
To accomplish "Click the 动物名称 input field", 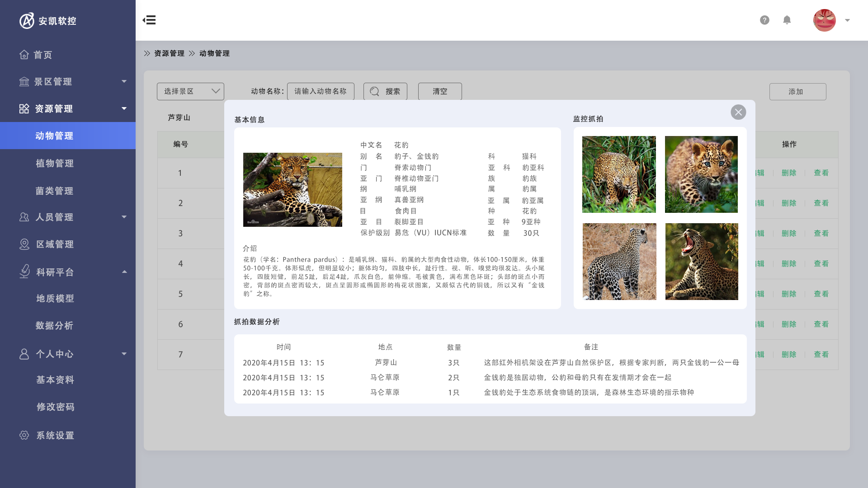I will pos(321,91).
